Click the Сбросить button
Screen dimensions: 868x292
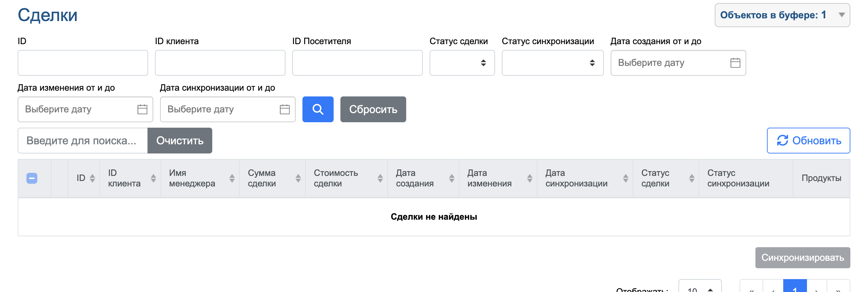[373, 109]
